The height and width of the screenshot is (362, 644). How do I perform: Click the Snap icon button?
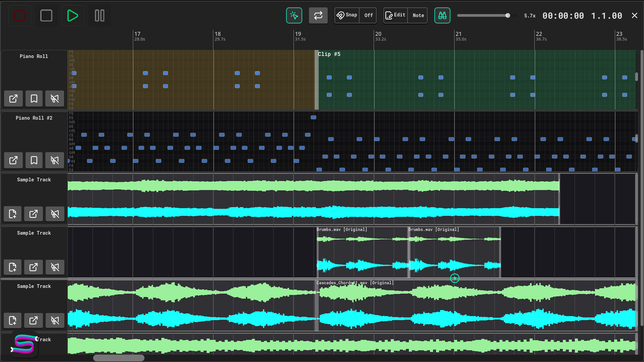347,15
